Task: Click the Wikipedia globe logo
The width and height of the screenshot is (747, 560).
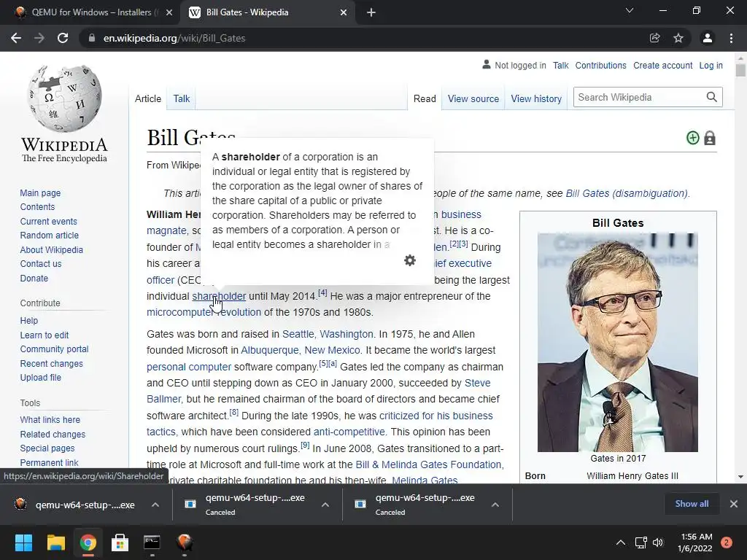Action: click(64, 98)
